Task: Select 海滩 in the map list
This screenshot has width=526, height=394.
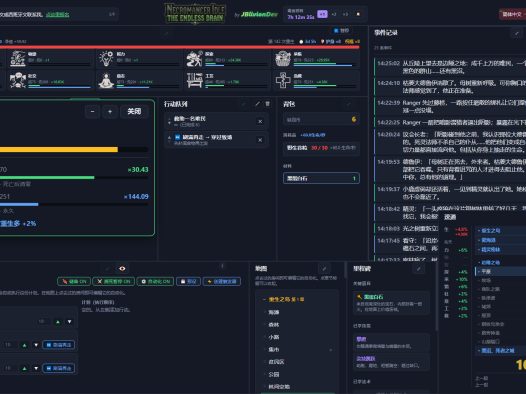Action: [274, 312]
